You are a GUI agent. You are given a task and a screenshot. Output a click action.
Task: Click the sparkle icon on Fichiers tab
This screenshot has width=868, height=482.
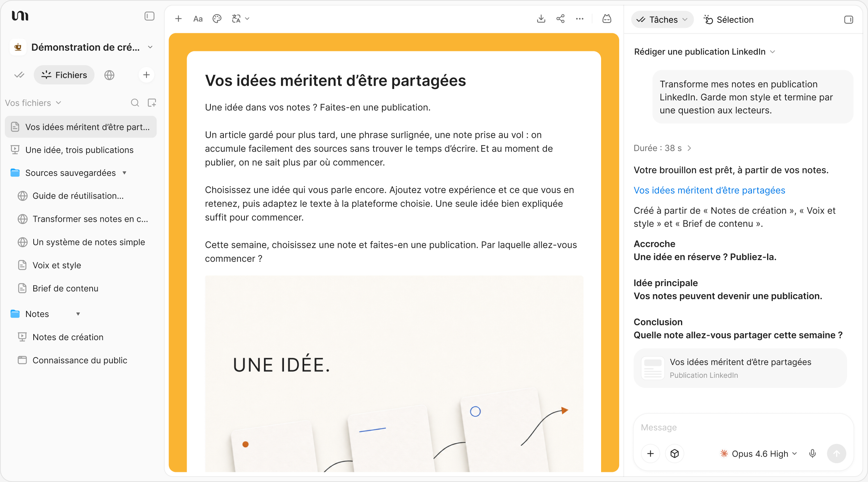pyautogui.click(x=46, y=75)
